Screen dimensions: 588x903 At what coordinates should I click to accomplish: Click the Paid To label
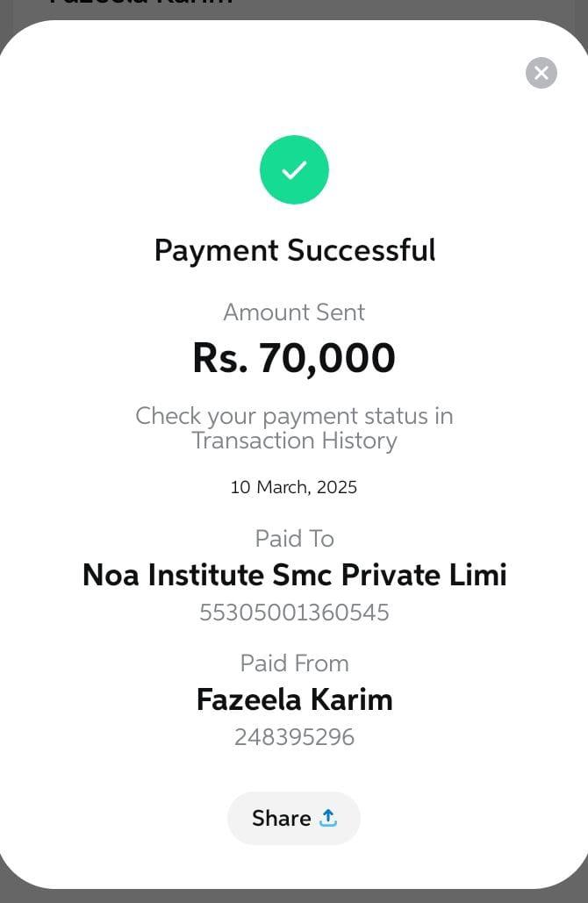(x=294, y=538)
